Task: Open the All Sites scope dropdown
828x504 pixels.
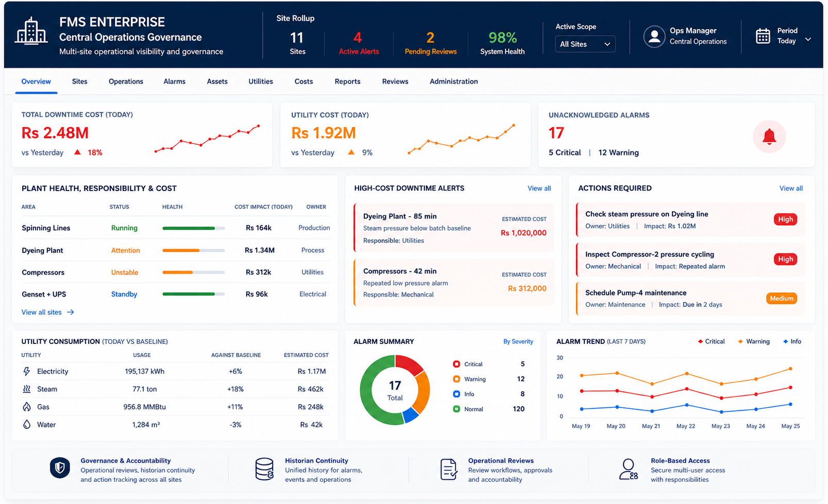Action: pyautogui.click(x=585, y=44)
